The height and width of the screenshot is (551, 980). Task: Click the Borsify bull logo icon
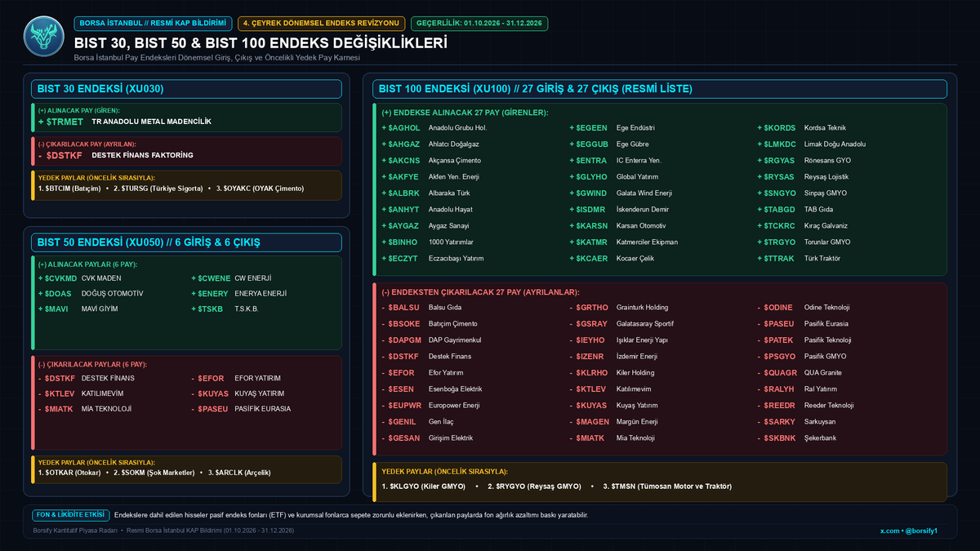42,37
